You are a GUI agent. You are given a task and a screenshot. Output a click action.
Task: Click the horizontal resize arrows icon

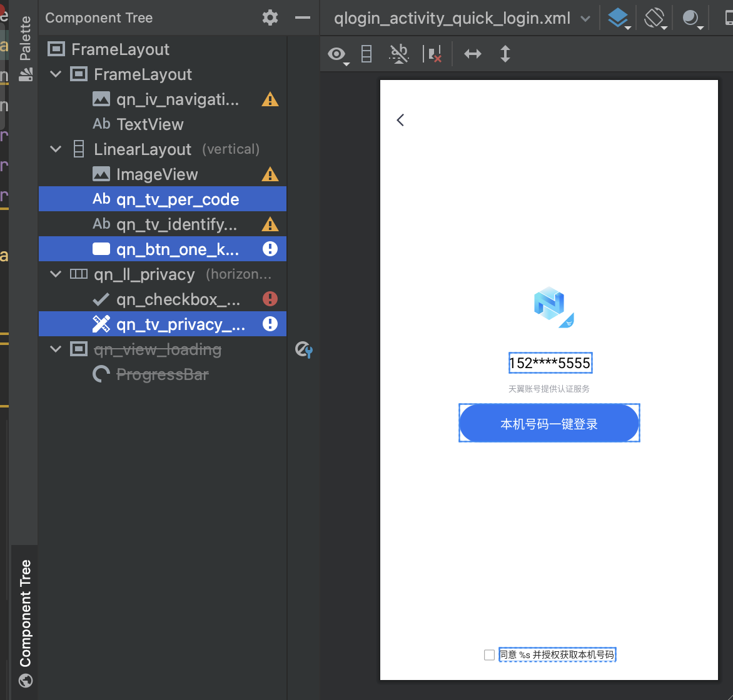tap(473, 54)
